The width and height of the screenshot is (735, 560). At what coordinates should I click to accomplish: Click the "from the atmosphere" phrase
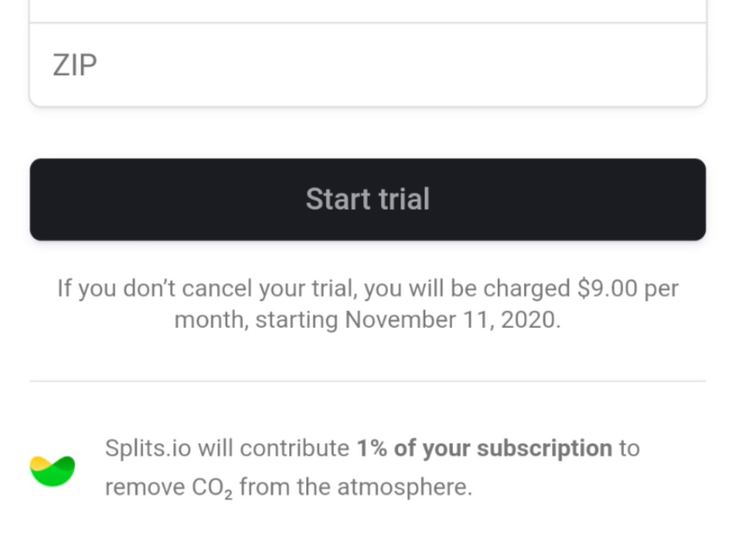point(356,488)
